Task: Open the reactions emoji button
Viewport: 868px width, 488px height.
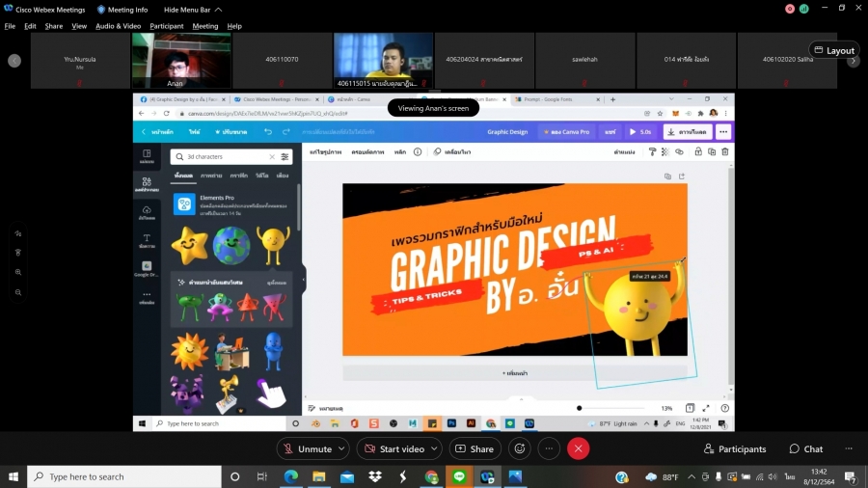Action: [x=520, y=448]
